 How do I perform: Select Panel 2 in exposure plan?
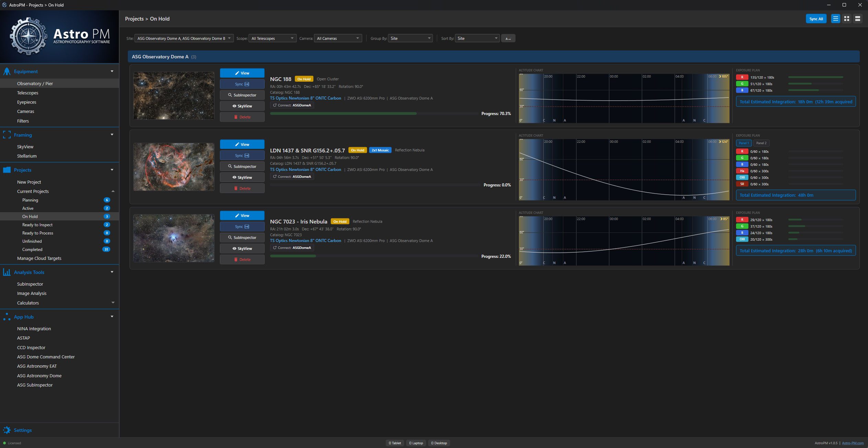(x=761, y=143)
